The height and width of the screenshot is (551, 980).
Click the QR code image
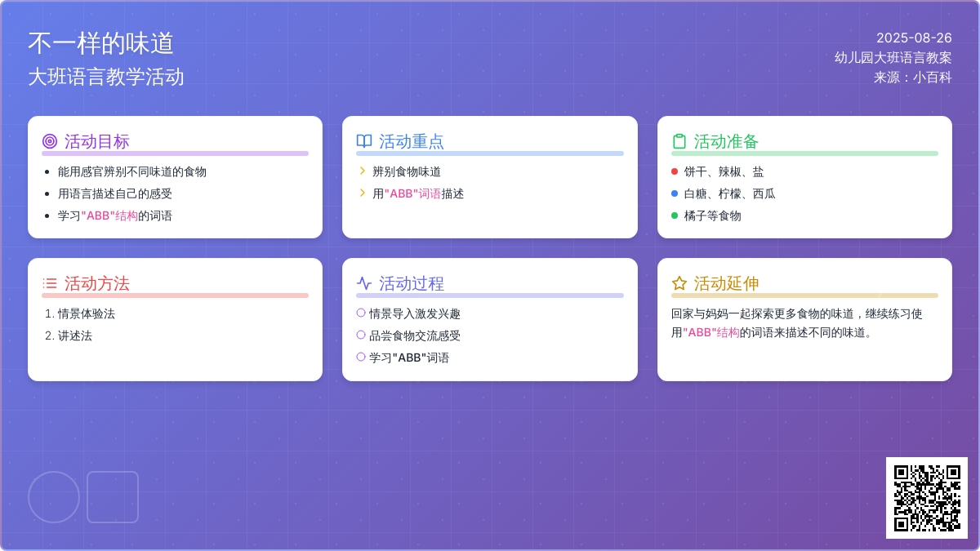click(x=927, y=498)
